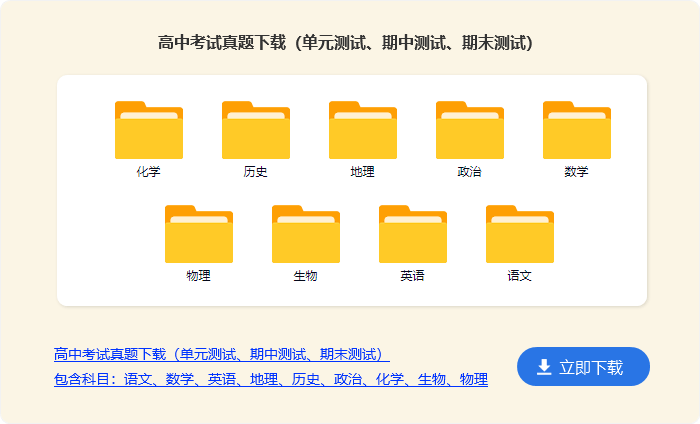
Task: Click the 物理 folder label
Action: pos(199,275)
